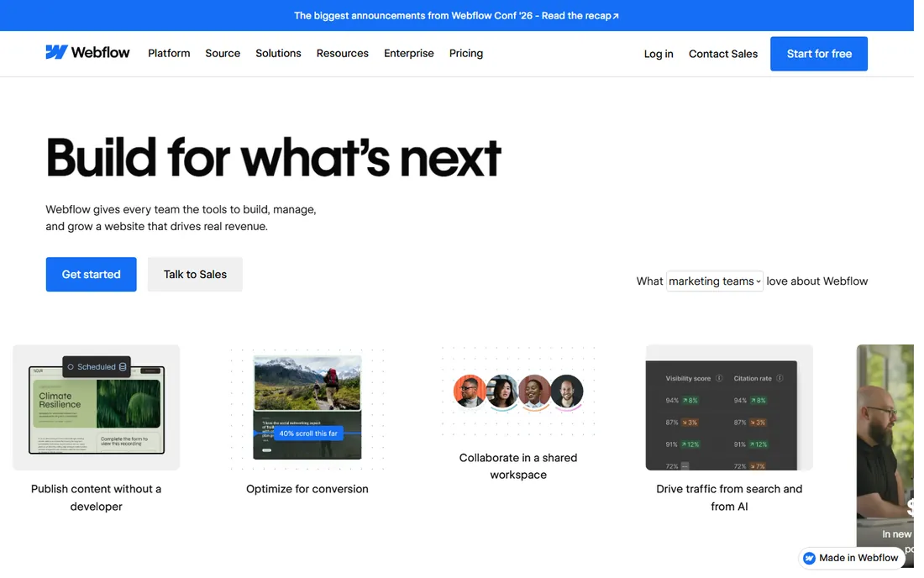Image resolution: width=924 pixels, height=578 pixels.
Task: Click the love about Webflow text
Action: [x=816, y=281]
